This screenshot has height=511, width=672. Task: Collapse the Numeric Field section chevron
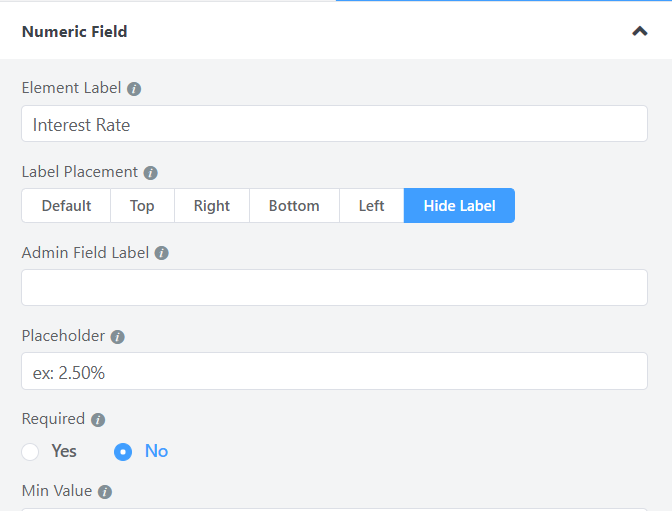[x=640, y=31]
